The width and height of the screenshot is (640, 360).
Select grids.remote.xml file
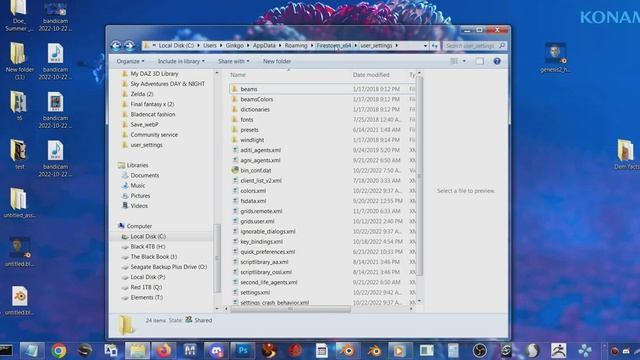(261, 211)
